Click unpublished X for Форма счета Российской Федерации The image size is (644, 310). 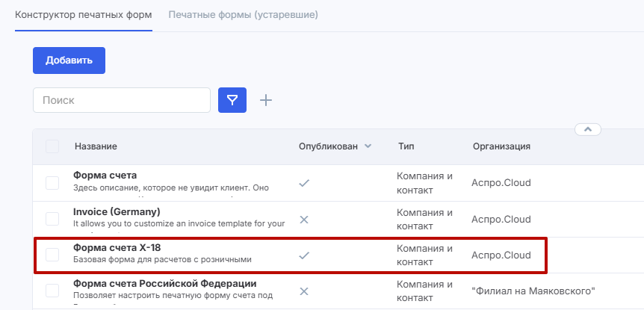303,291
